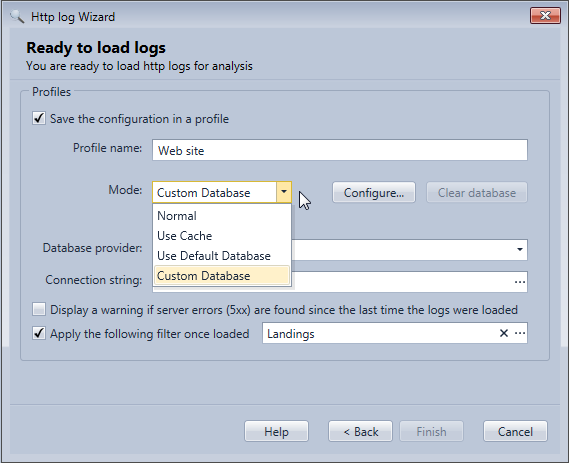Open the filter browse ellipsis next to Landings
The width and height of the screenshot is (569, 463).
(520, 333)
